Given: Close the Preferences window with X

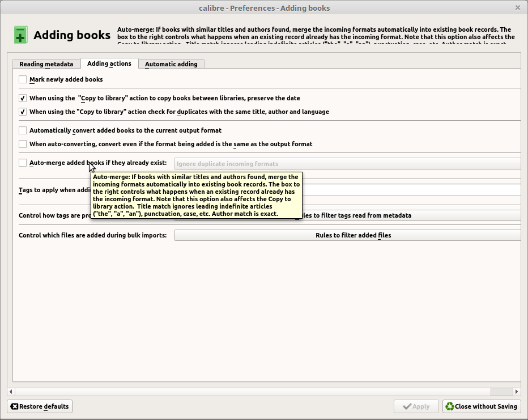Looking at the screenshot, I should point(518,7).
